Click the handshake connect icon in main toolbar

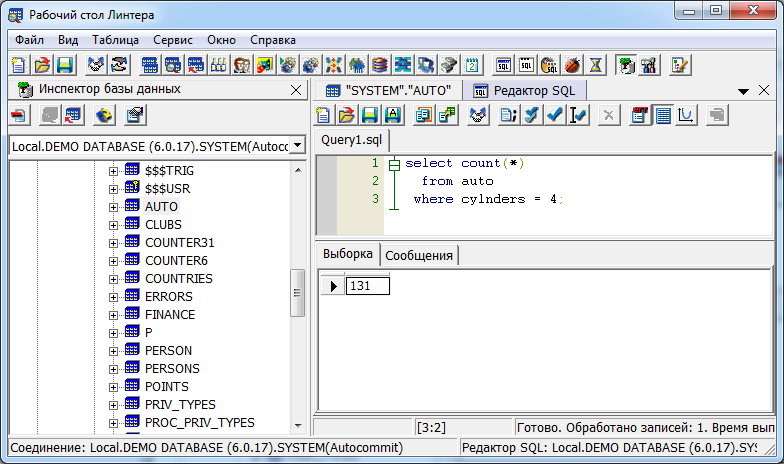96,65
